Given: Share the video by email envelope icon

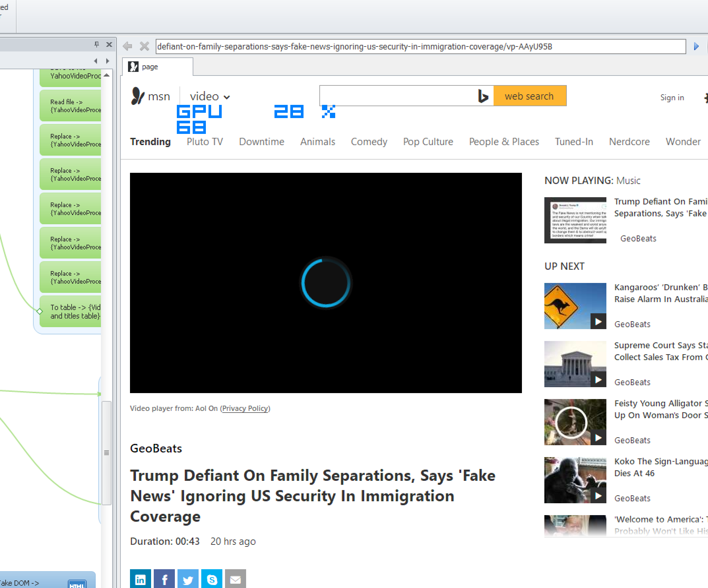Looking at the screenshot, I should (235, 579).
